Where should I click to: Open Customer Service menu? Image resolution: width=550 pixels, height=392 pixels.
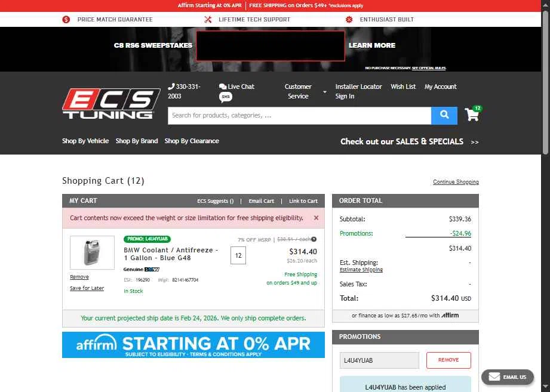coord(298,91)
